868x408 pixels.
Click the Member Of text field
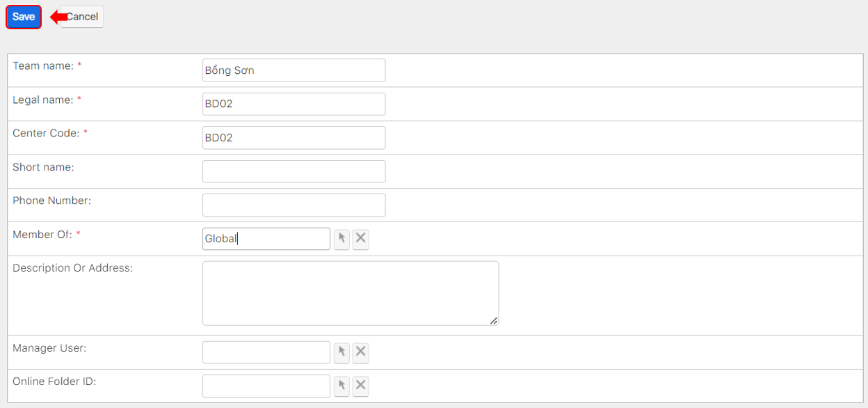pyautogui.click(x=266, y=239)
